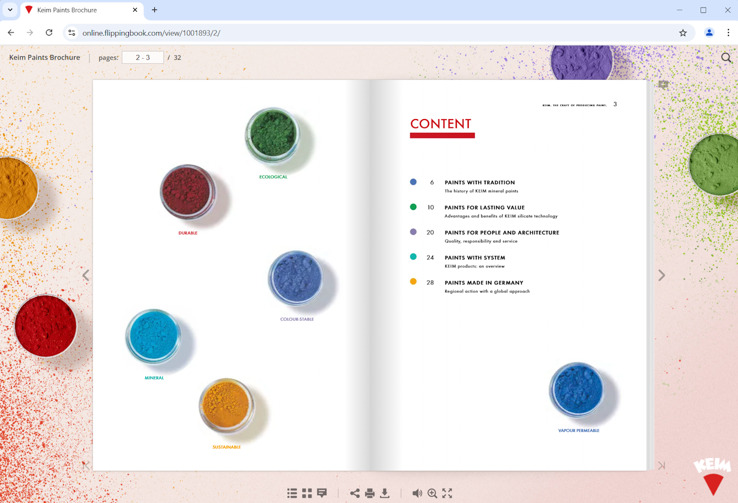
Task: Click the blue Vapour Permeable pigment jar
Action: [577, 390]
